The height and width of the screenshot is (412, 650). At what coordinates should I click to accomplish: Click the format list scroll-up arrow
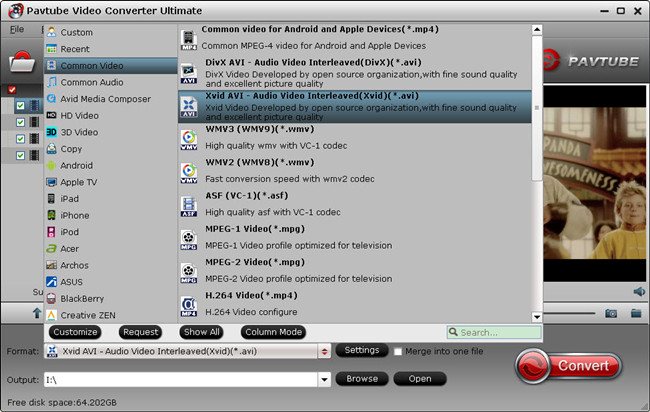pos(537,29)
